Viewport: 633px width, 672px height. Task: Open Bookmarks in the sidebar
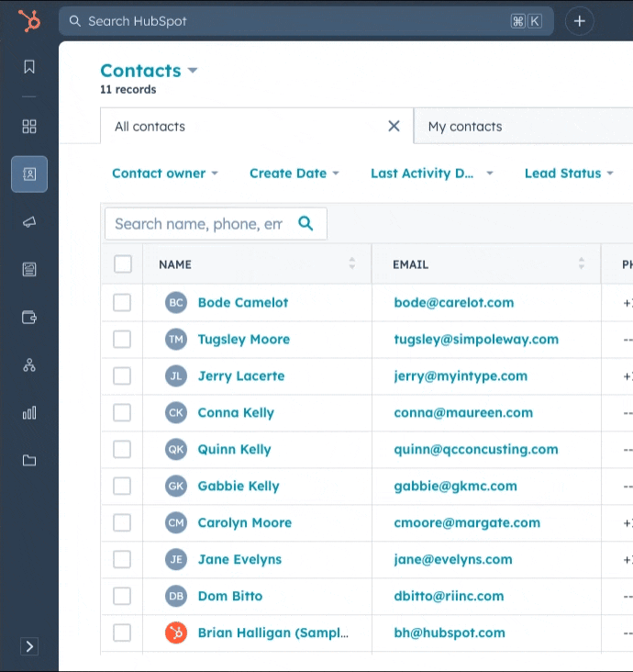pyautogui.click(x=29, y=66)
